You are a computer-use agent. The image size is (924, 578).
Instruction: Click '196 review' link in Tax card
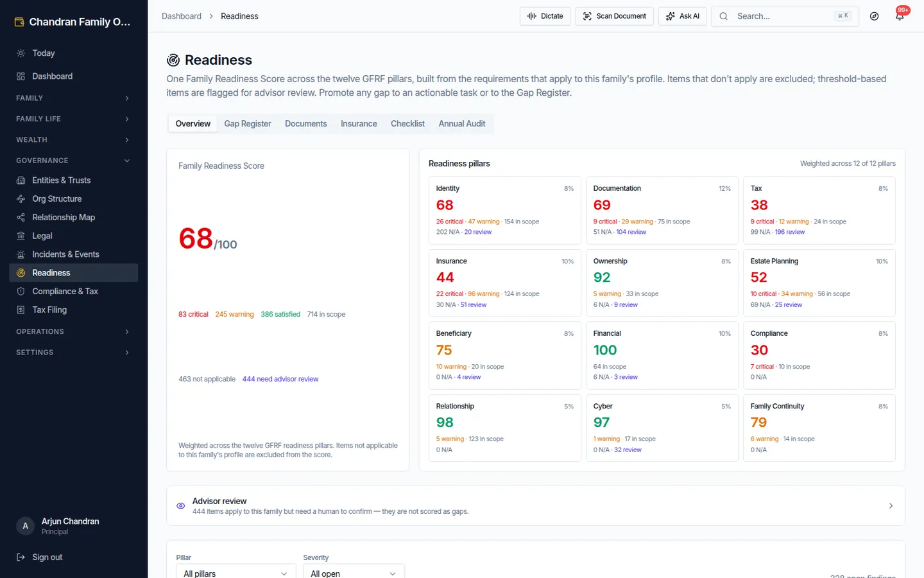(x=790, y=232)
